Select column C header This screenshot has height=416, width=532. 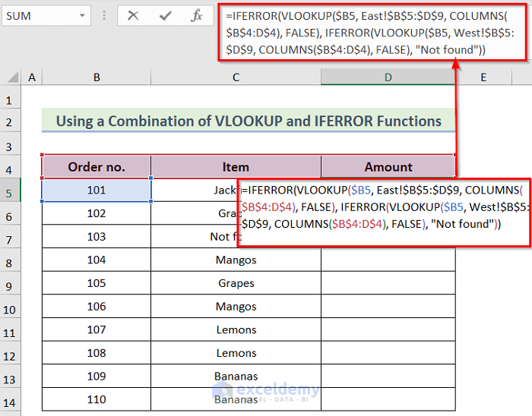236,77
